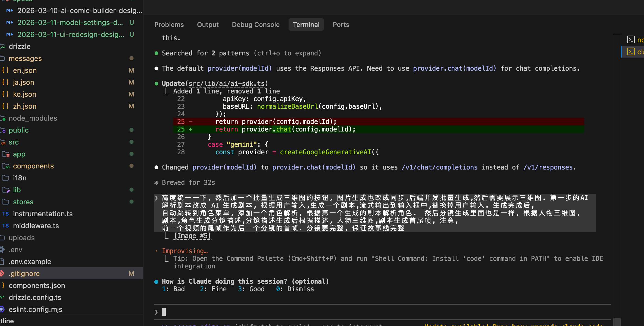Viewport: 644px width, 326px height.
Task: Collapse the src folder
Action: 14,142
